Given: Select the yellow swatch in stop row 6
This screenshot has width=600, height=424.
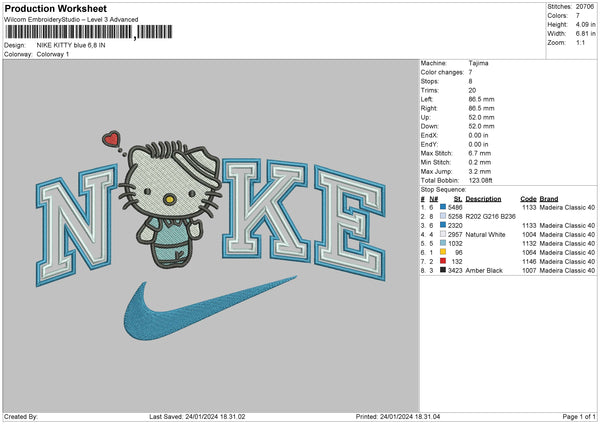Looking at the screenshot, I should 443,252.
